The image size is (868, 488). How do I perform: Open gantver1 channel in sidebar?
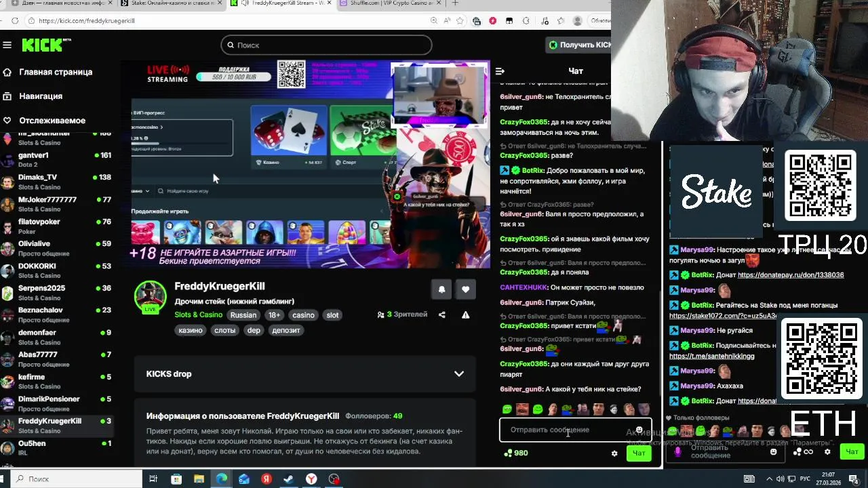[56, 159]
